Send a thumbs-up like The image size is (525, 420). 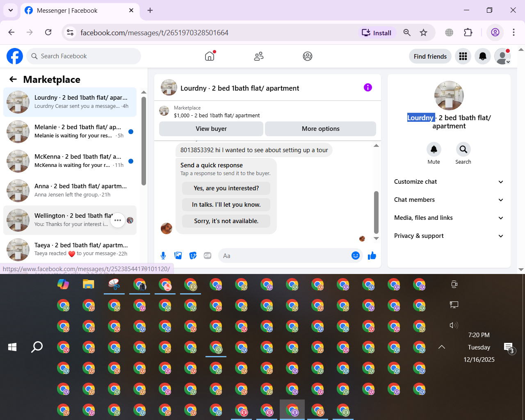point(372,256)
